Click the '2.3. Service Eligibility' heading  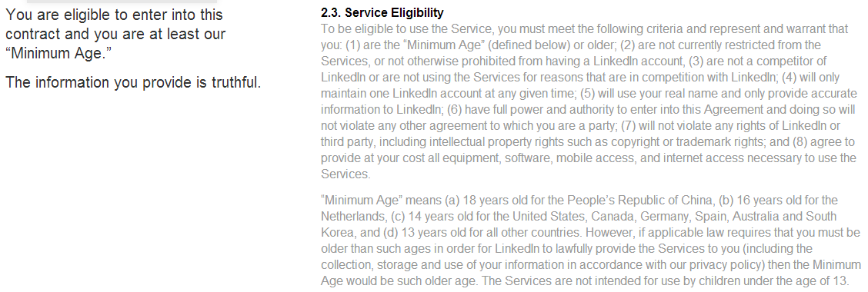(382, 12)
